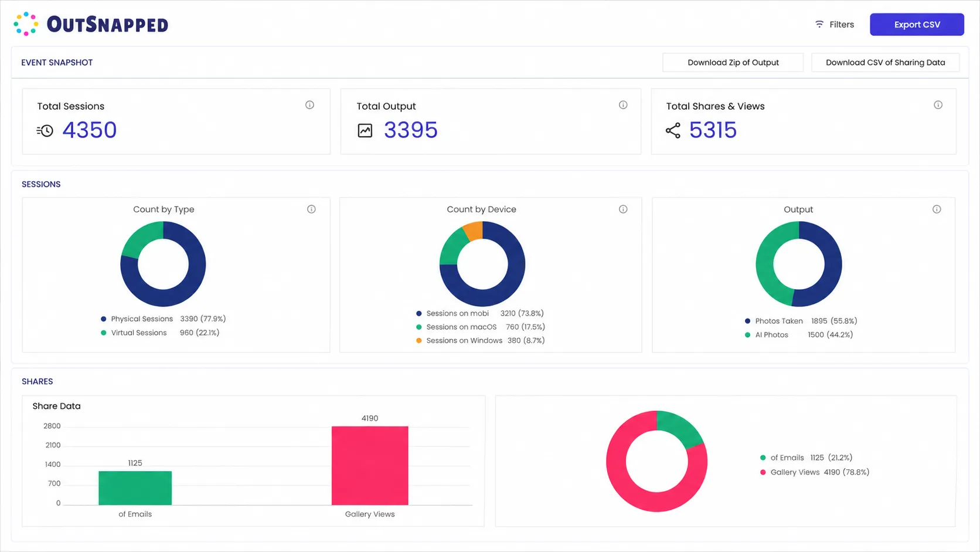Open info icon for Count by Device

coord(623,209)
